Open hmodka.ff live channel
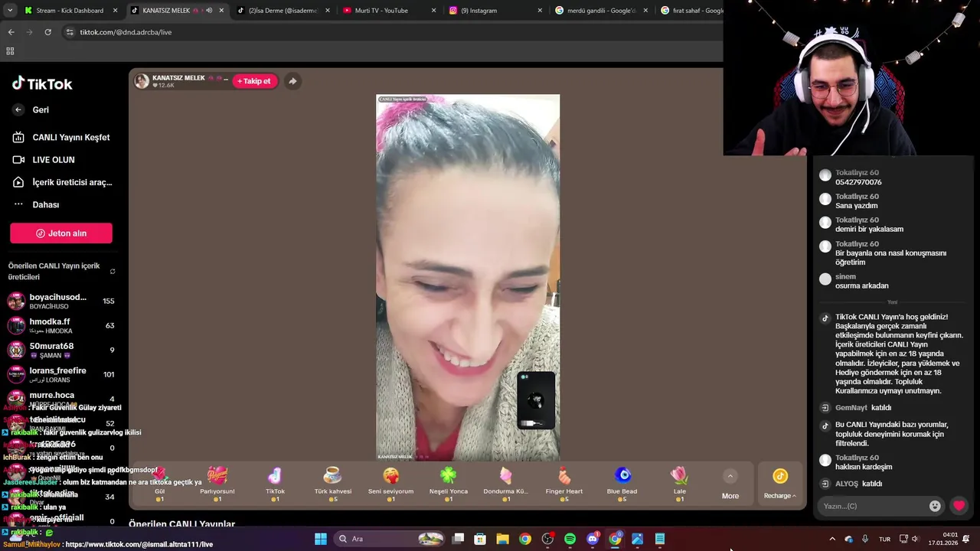 coord(60,325)
